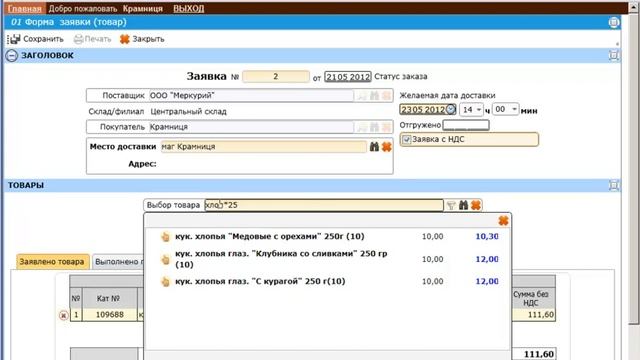
Task: Close the product search results popup
Action: click(503, 221)
